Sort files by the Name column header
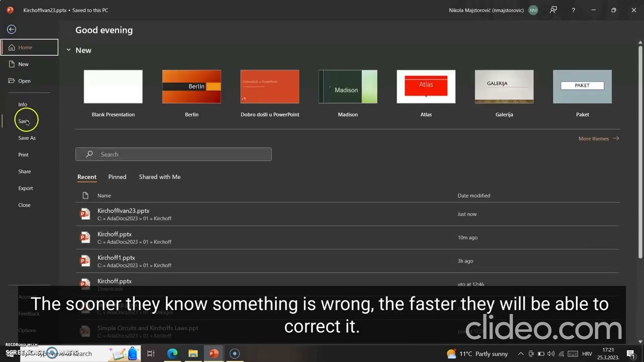Image resolution: width=644 pixels, height=362 pixels. coord(104,196)
